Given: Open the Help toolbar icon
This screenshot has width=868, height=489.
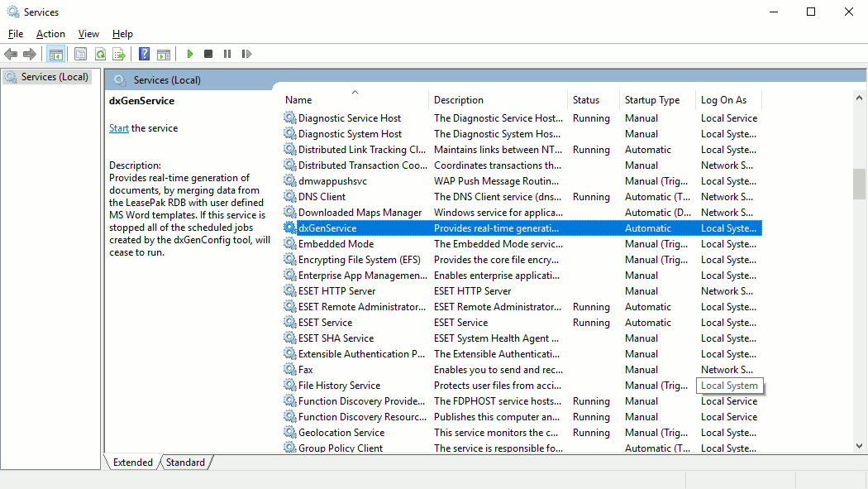Looking at the screenshot, I should pos(145,55).
